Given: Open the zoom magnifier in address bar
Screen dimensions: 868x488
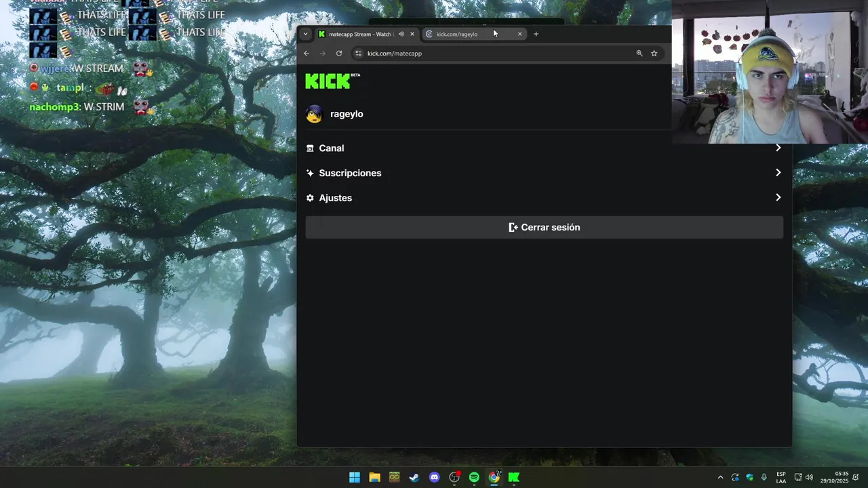Looking at the screenshot, I should point(639,53).
